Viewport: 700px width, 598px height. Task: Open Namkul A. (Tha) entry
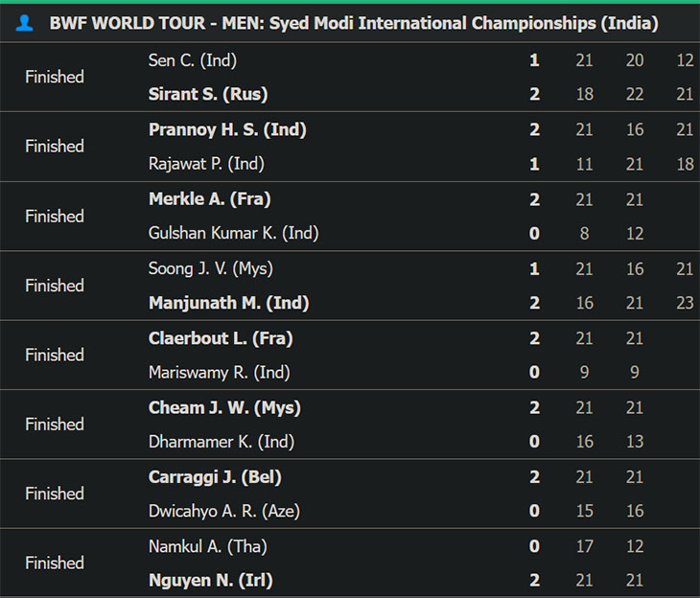[x=207, y=546]
